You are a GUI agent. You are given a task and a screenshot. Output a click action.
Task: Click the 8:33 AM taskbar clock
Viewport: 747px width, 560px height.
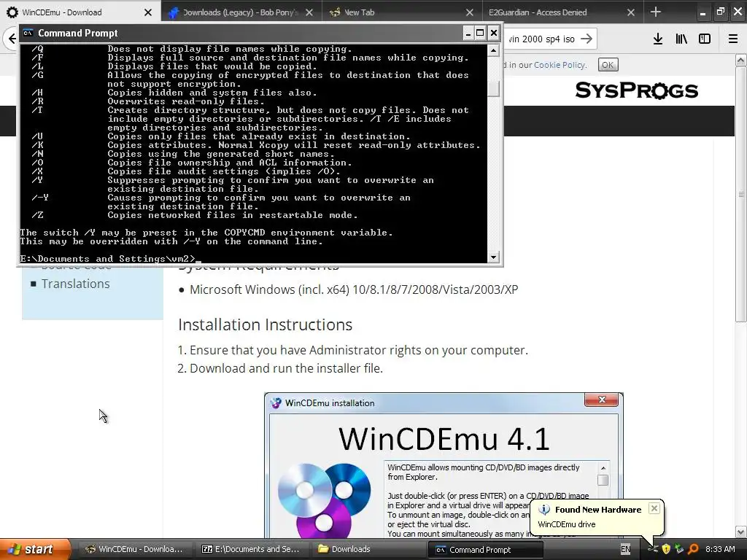[x=720, y=549]
